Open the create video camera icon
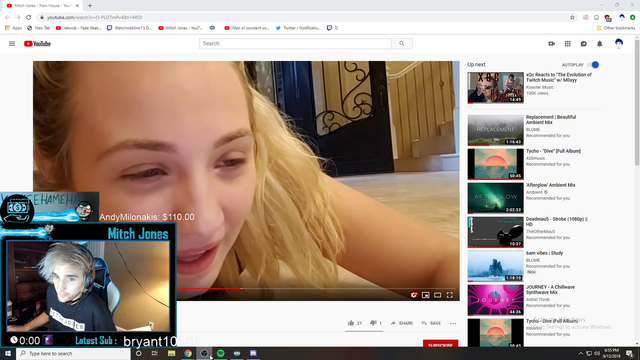The image size is (640, 360). [551, 44]
